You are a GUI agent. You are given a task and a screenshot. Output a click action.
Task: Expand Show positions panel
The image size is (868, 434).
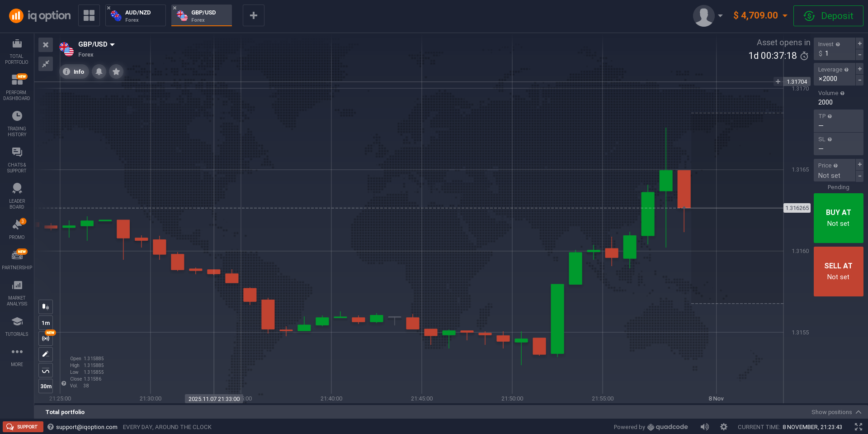[836, 412]
